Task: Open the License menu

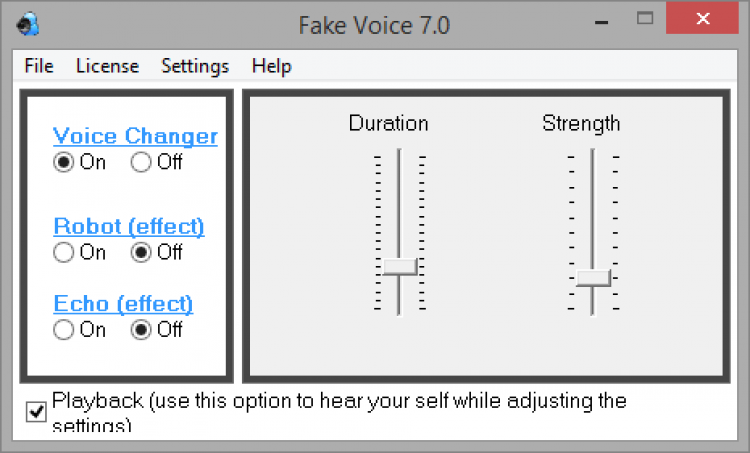Action: click(107, 66)
